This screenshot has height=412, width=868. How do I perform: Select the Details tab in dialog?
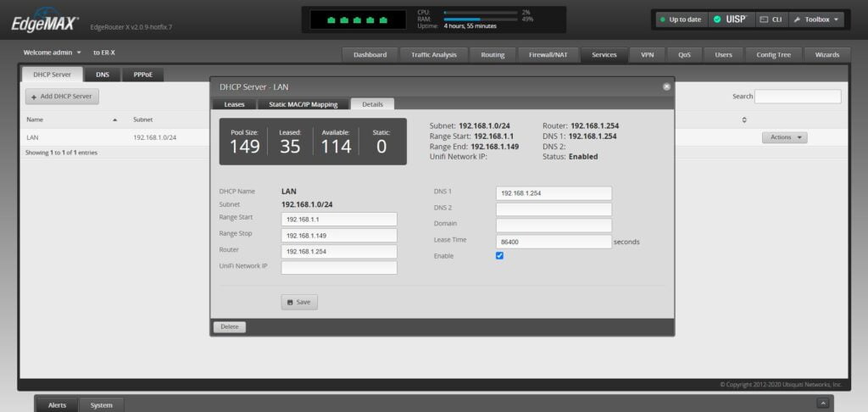373,104
